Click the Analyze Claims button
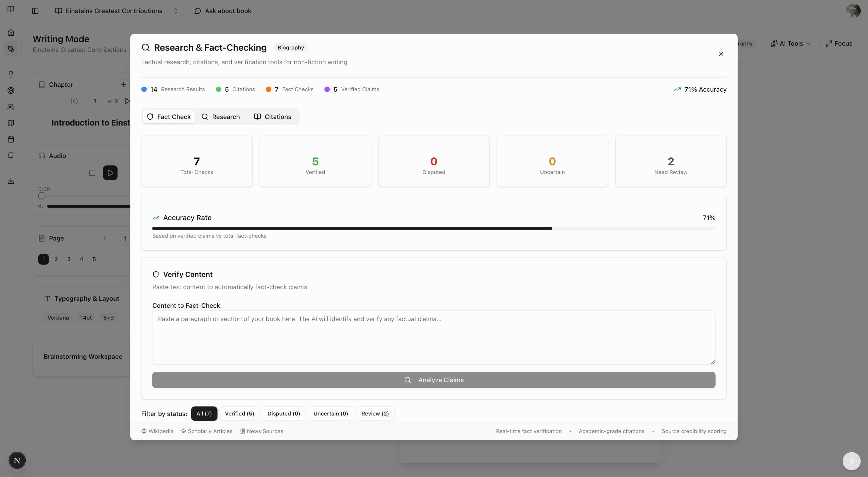This screenshot has height=477, width=868. [x=433, y=380]
